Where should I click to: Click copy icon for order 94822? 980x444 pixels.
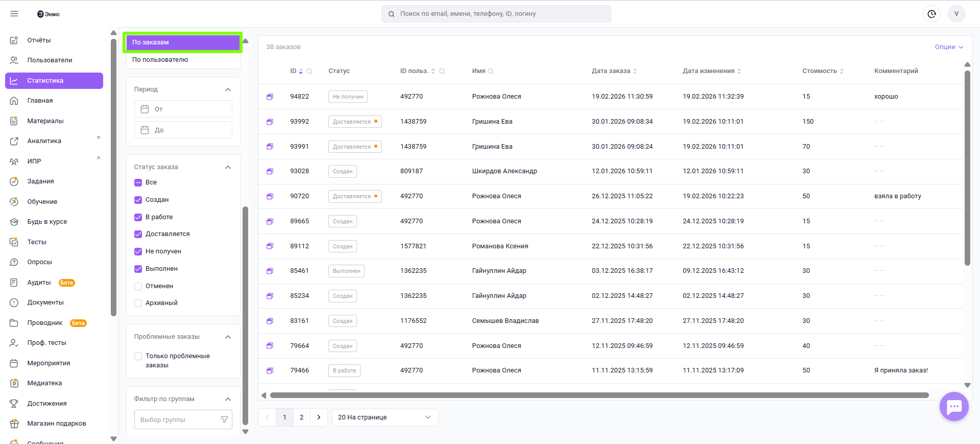click(270, 97)
